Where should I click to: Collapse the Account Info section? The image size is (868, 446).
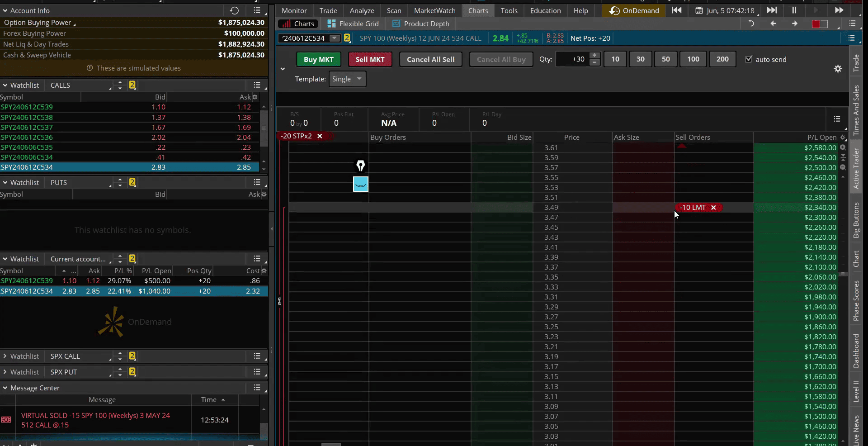click(5, 10)
